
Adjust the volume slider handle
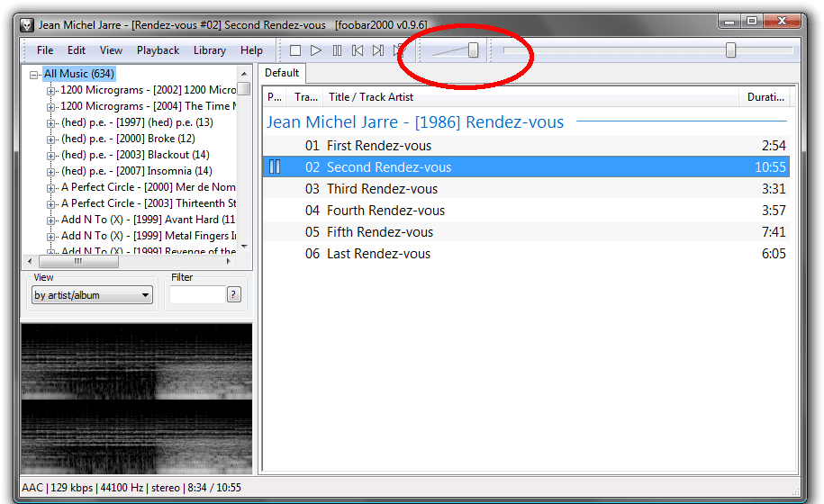coord(473,49)
